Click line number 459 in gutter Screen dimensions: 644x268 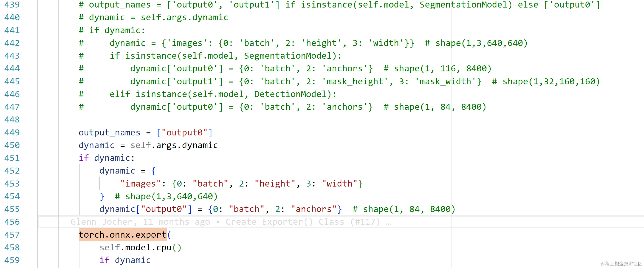click(12, 260)
